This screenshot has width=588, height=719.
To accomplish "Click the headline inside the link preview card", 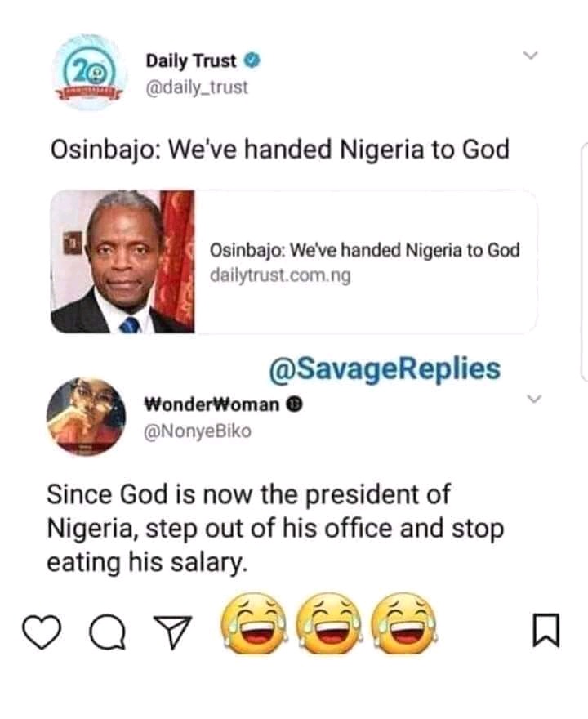I will pos(364,250).
